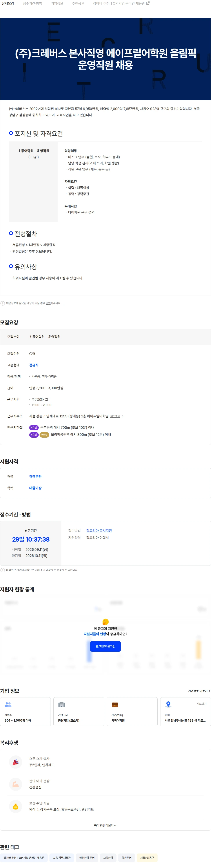Click 서울>강동구 tag
211x868 pixels.
tap(147, 857)
